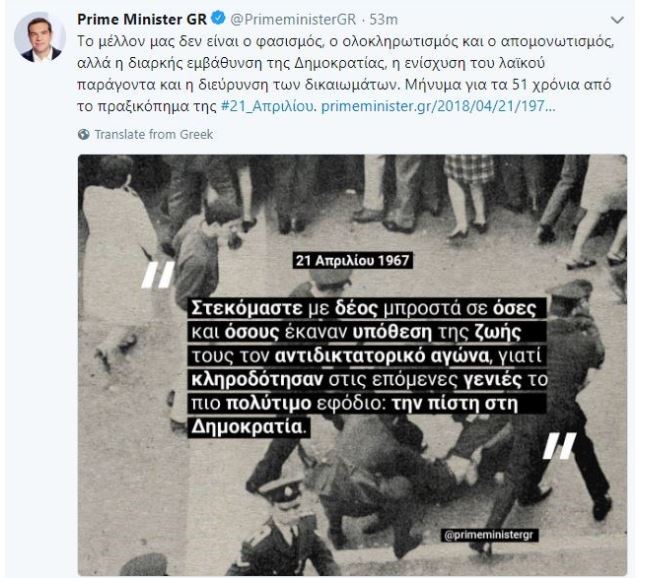The image size is (664, 578).
Task: Click the globe icon beside Translate
Action: [84, 134]
